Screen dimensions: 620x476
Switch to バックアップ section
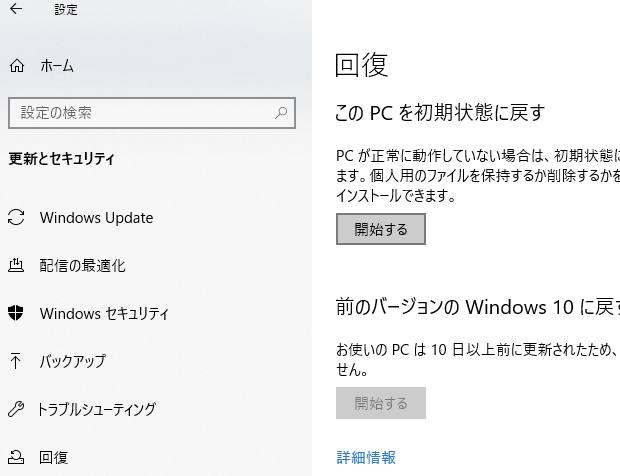[x=72, y=361]
